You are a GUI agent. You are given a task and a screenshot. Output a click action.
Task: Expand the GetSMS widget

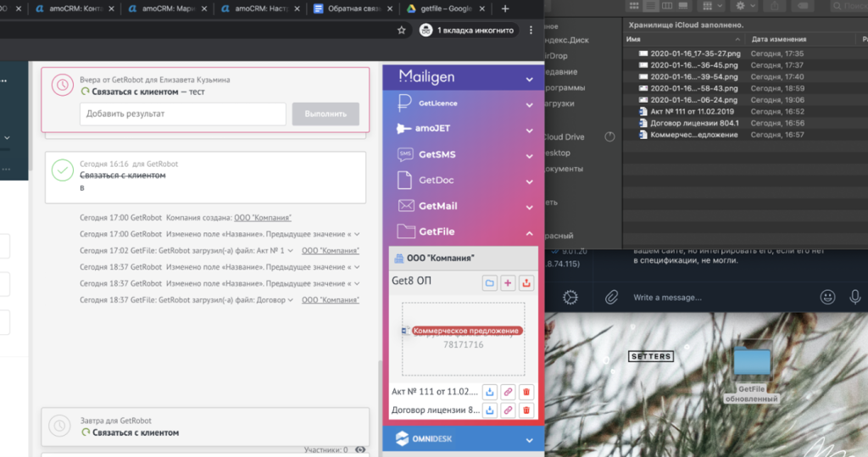tap(529, 156)
